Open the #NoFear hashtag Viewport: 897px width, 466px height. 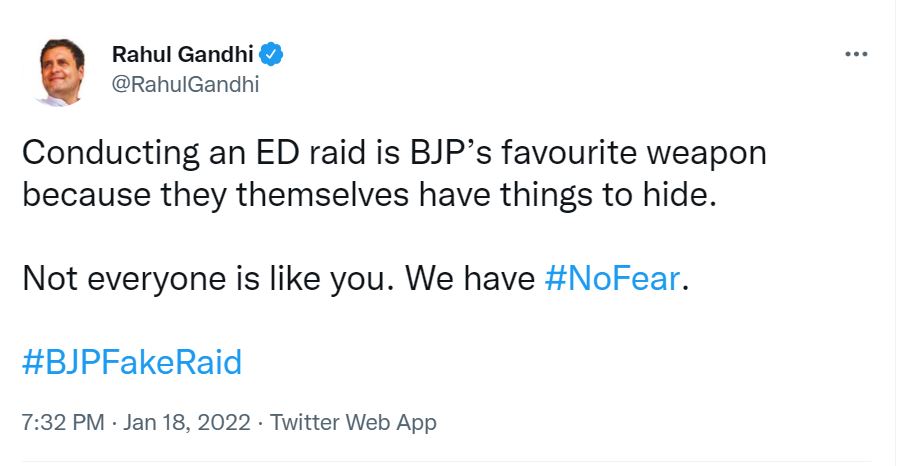(x=612, y=279)
